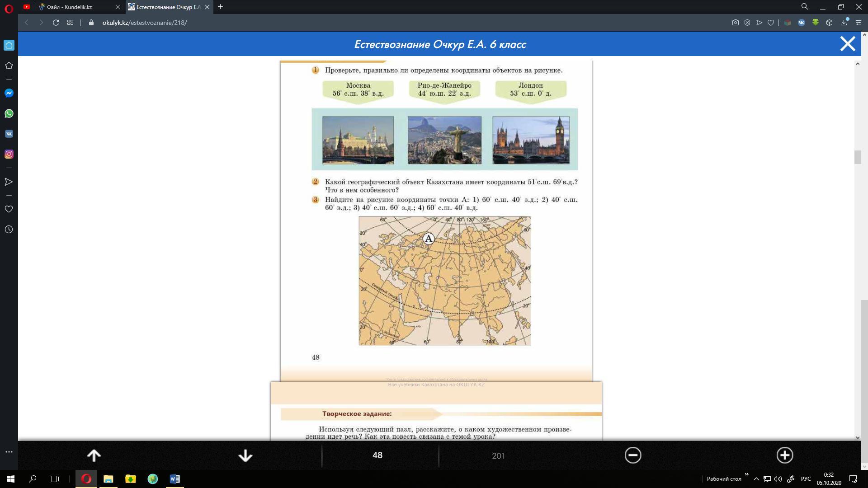Open Task View on taskbar
This screenshot has width=868, height=488.
pyautogui.click(x=54, y=479)
